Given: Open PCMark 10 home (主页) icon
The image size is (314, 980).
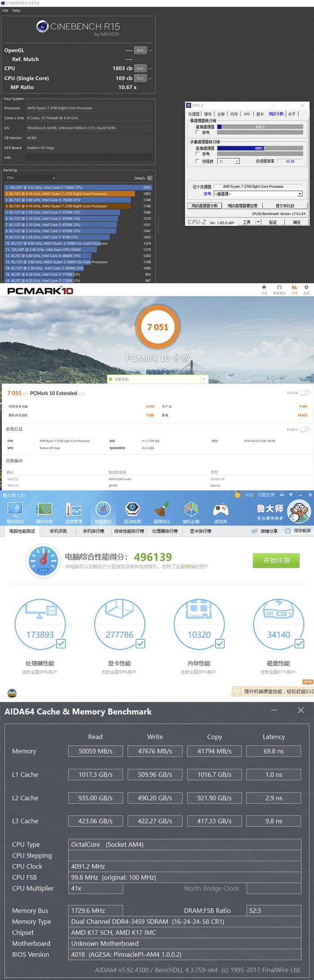Looking at the screenshot, I should (264, 288).
